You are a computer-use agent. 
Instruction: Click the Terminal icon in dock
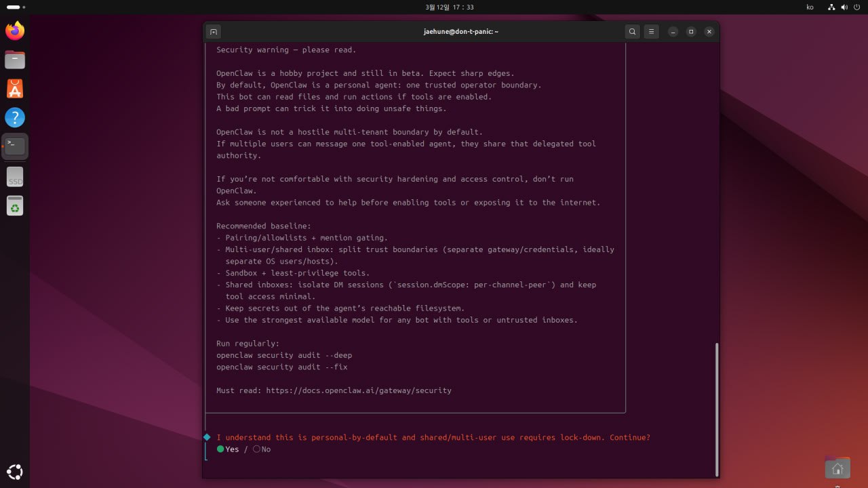pyautogui.click(x=15, y=146)
